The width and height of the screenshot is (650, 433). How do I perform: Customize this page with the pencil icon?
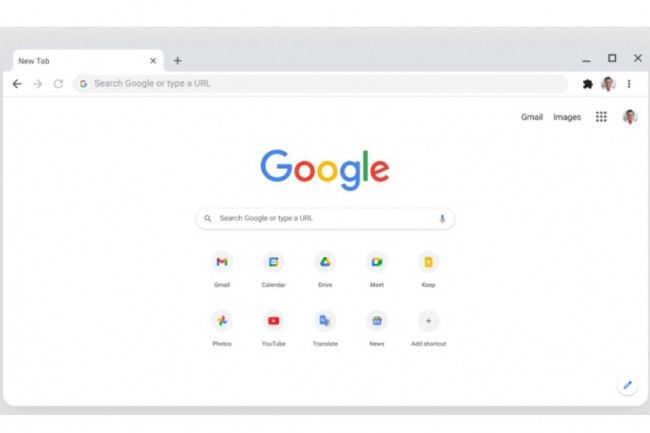click(628, 385)
